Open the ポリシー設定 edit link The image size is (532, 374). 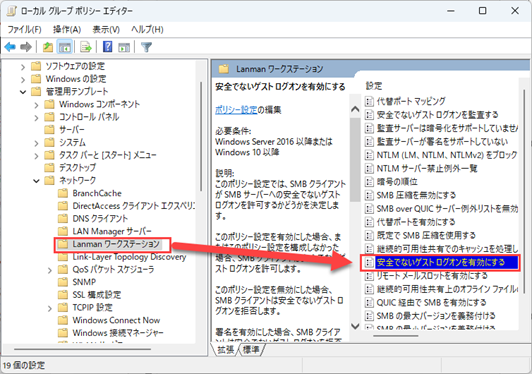[236, 110]
